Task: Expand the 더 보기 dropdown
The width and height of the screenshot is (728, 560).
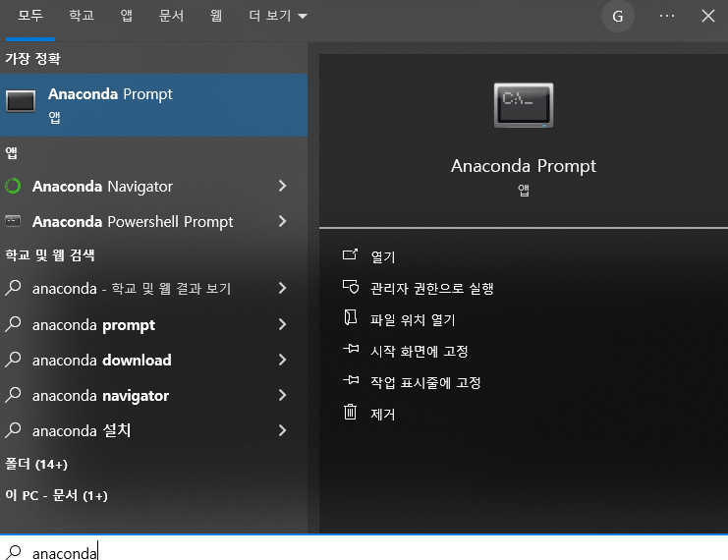Action: (x=278, y=16)
